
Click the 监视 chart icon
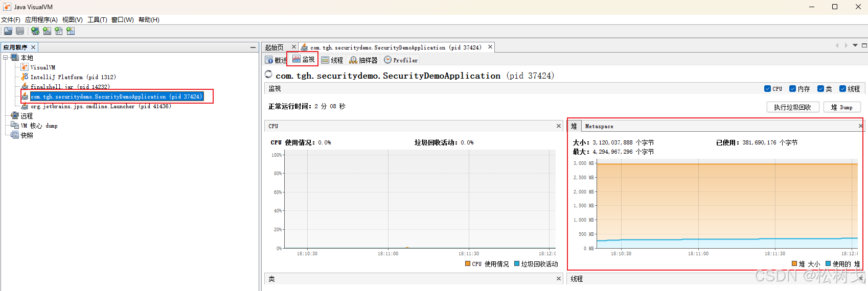click(x=296, y=59)
